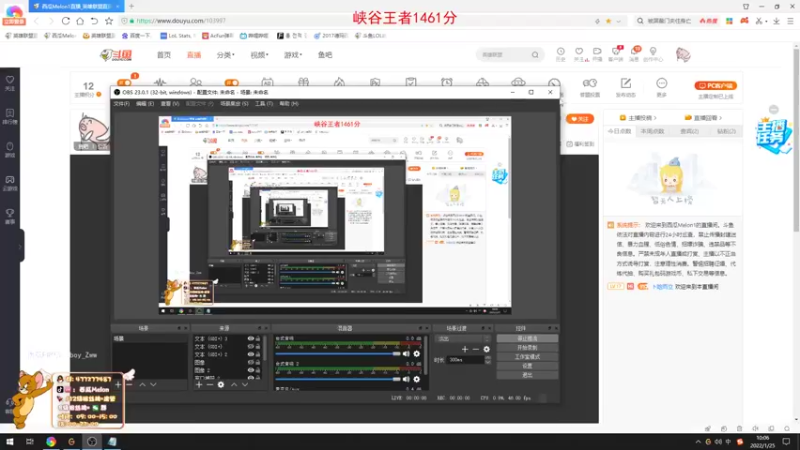
Task: Open the trophy icon in left sidebar
Action: tap(10, 213)
